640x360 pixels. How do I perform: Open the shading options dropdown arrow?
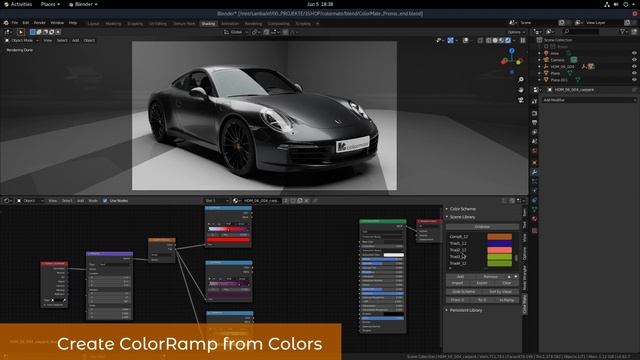tap(514, 40)
